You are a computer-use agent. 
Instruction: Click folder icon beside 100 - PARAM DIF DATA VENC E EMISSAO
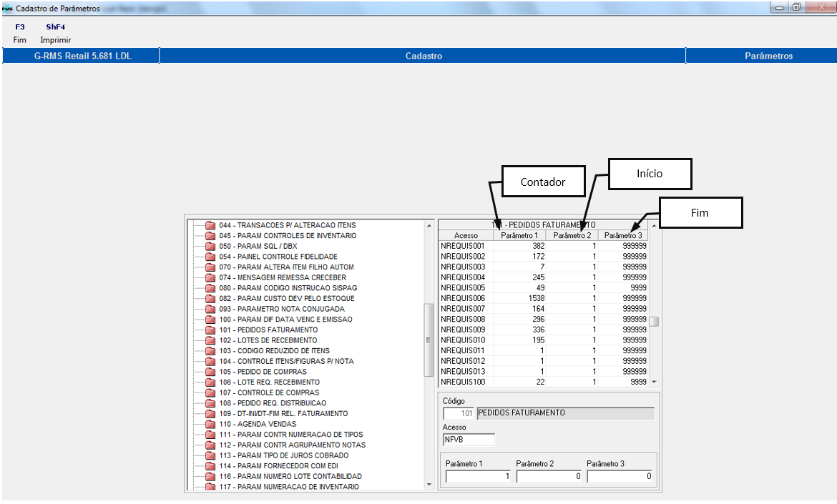point(210,320)
